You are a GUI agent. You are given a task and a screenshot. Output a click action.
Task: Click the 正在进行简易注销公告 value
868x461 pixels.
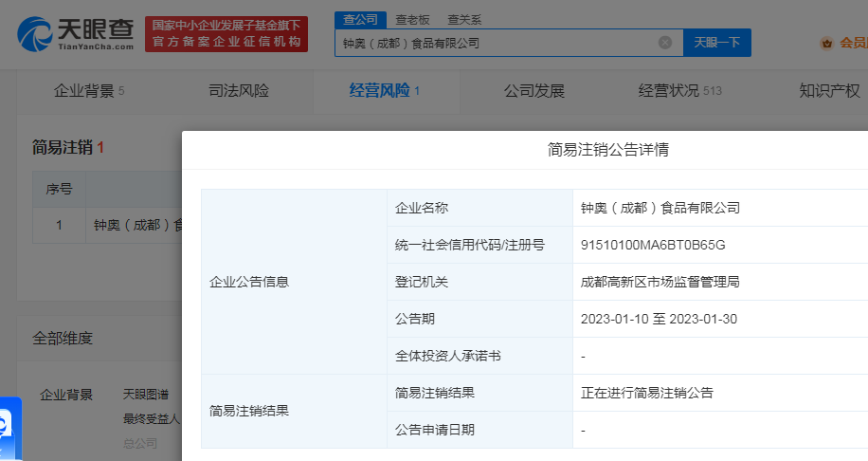pyautogui.click(x=646, y=393)
